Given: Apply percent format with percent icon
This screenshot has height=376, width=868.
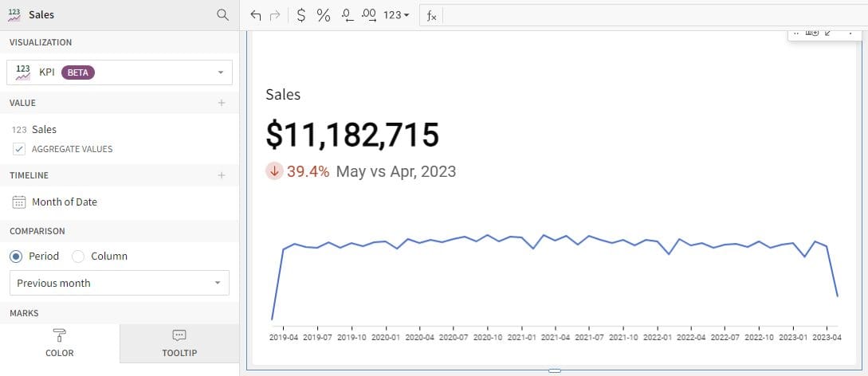Looking at the screenshot, I should coord(324,15).
